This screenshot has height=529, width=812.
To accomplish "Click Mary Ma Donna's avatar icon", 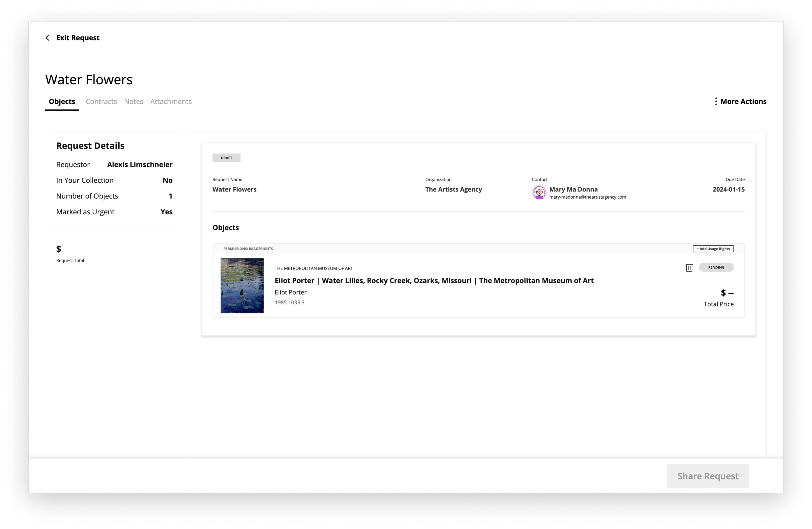I will tap(539, 193).
